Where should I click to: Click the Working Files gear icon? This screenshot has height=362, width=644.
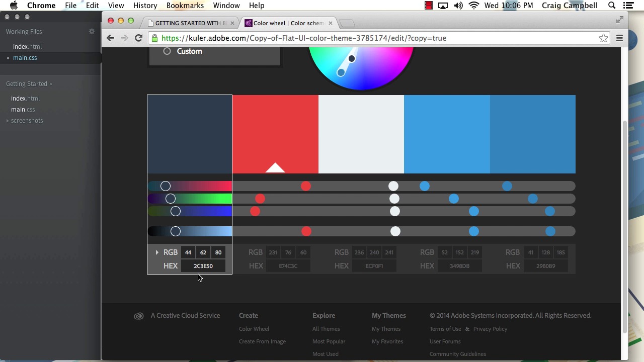(92, 31)
